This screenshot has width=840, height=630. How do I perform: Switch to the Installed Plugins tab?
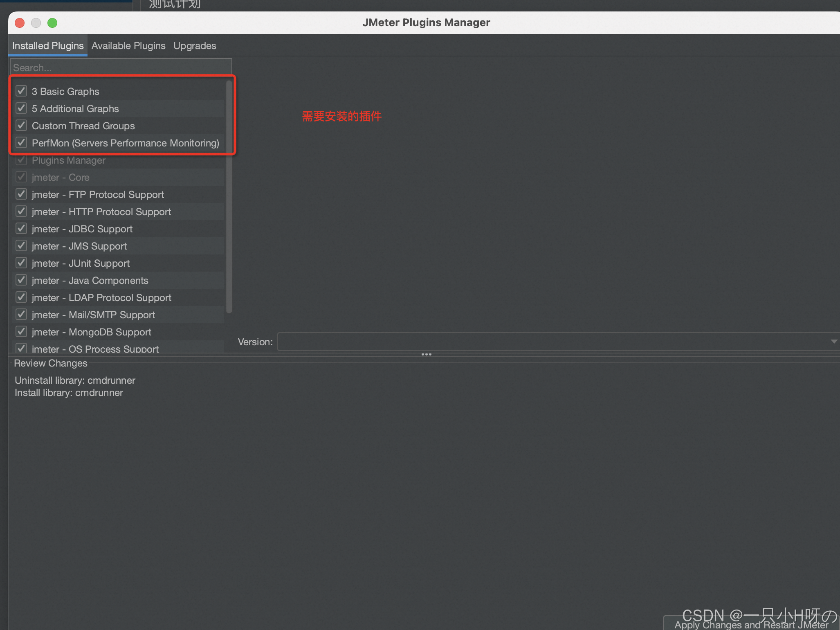click(x=48, y=46)
